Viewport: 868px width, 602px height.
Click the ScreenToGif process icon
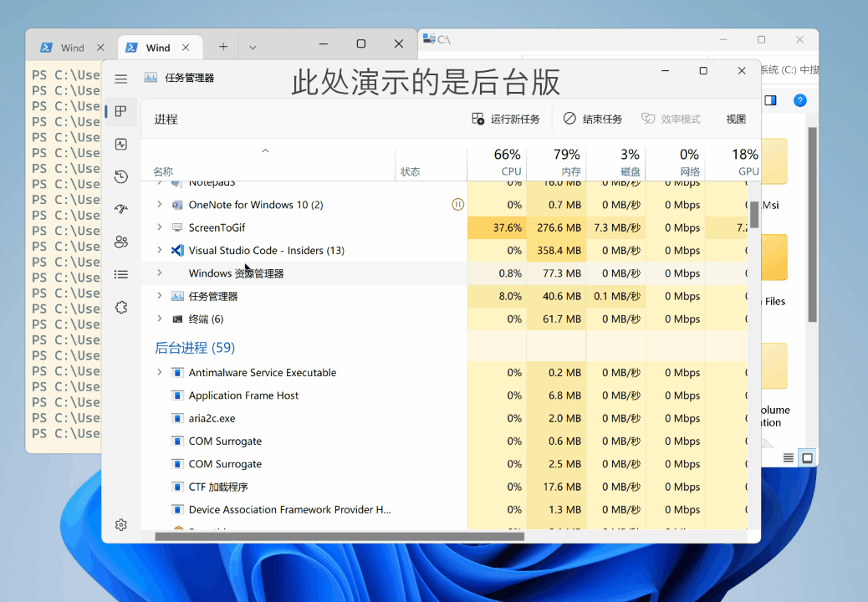point(177,227)
